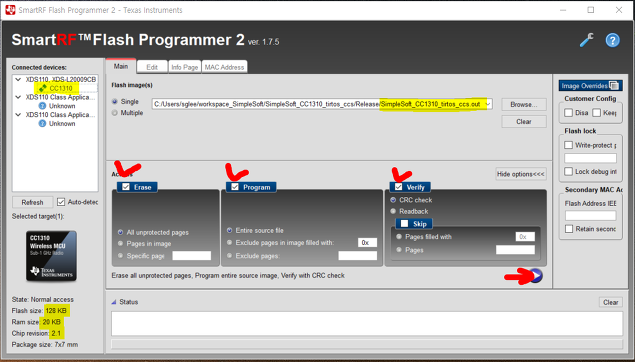The height and width of the screenshot is (362, 635).
Task: Click the Image Overrides popout icon
Action: (x=614, y=85)
